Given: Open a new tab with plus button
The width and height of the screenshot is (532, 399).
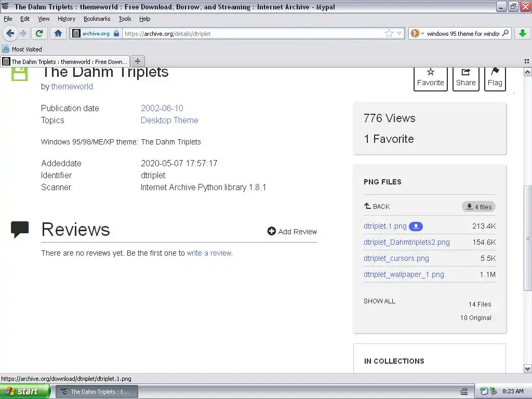Looking at the screenshot, I should [x=137, y=61].
